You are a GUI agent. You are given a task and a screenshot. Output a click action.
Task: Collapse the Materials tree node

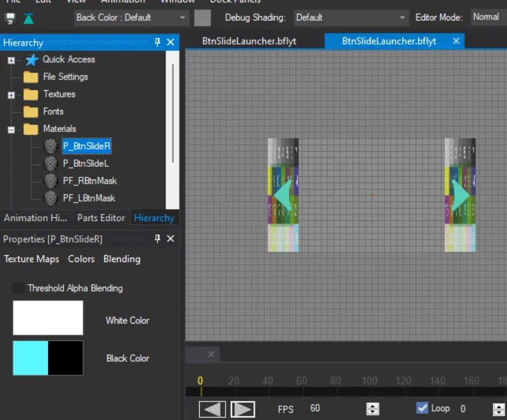(x=11, y=129)
